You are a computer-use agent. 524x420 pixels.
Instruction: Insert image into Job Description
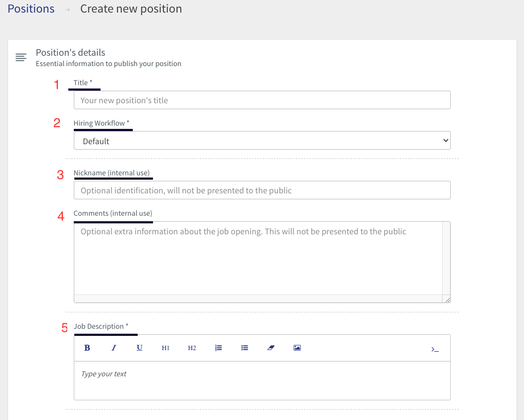click(297, 348)
